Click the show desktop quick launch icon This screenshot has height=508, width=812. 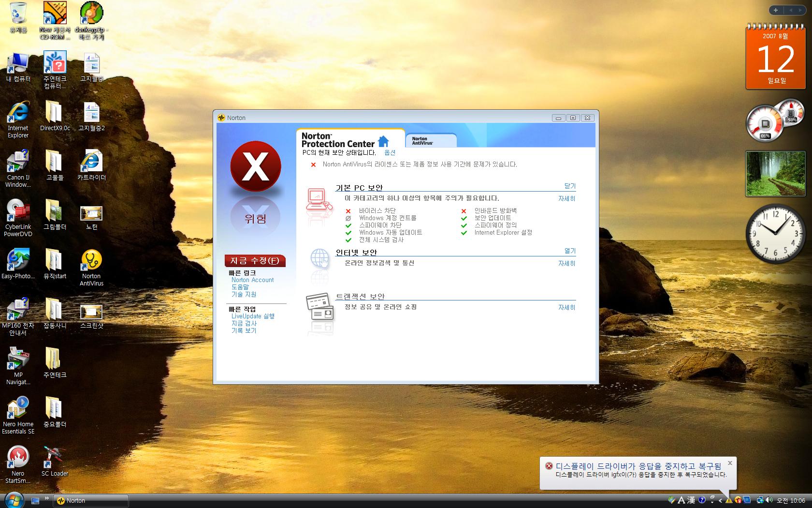point(35,501)
